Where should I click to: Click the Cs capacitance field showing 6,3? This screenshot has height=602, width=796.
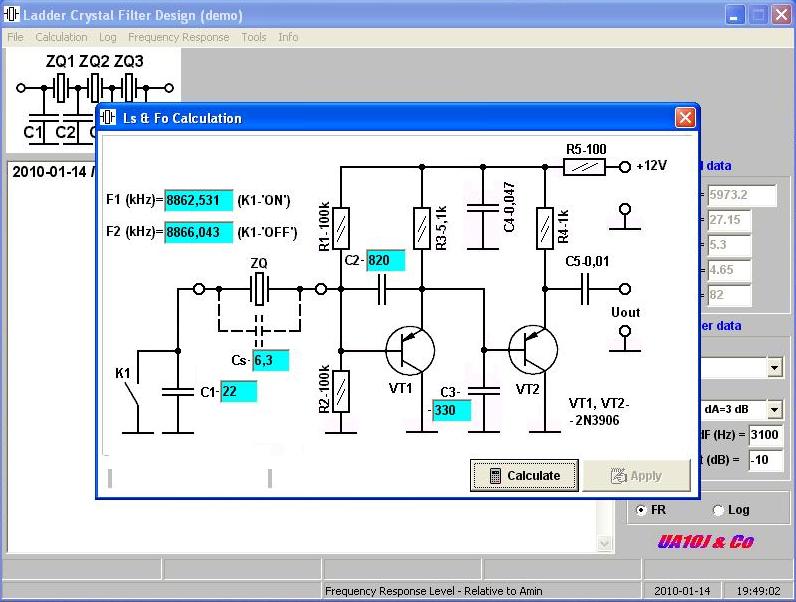pyautogui.click(x=270, y=361)
